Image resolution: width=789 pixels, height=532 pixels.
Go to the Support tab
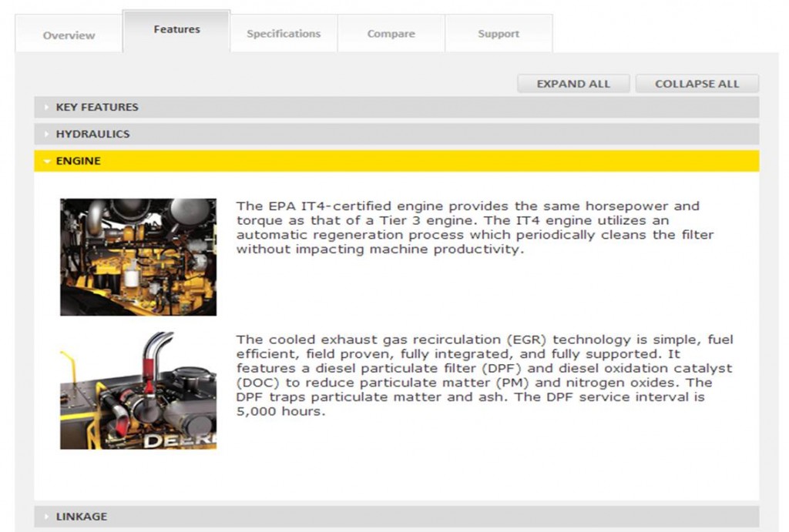pos(499,34)
